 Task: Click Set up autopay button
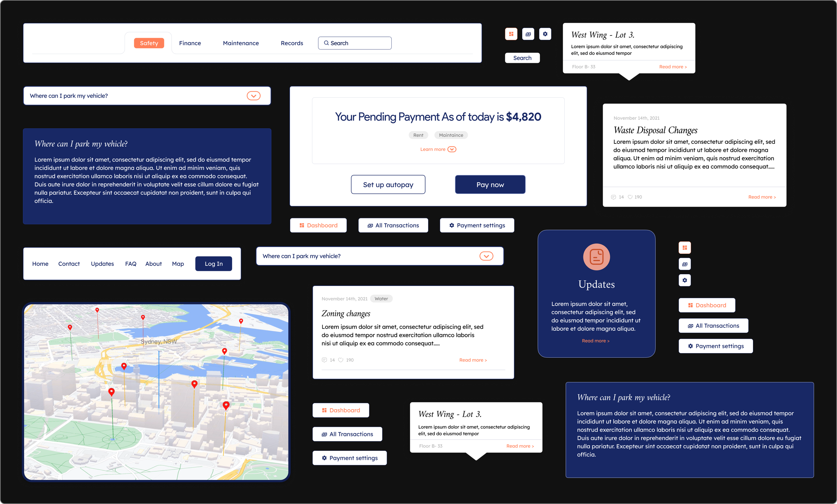tap(388, 185)
